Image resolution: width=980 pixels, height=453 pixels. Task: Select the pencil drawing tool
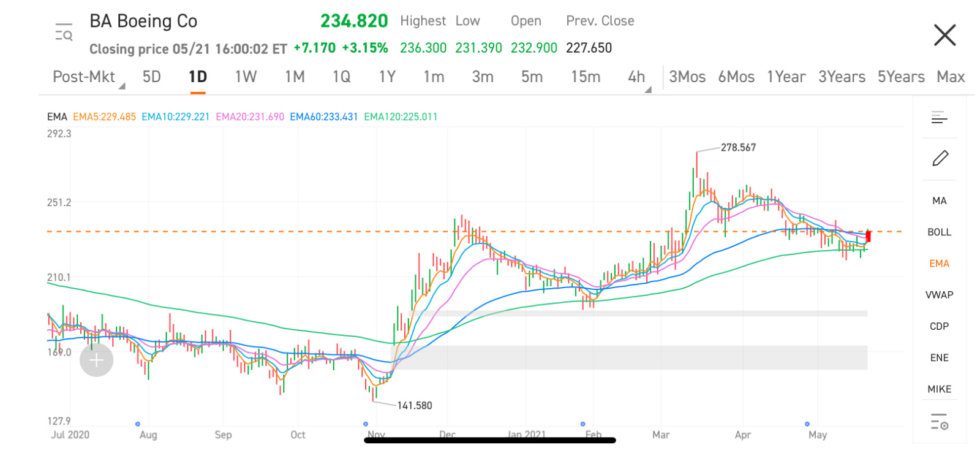click(940, 158)
